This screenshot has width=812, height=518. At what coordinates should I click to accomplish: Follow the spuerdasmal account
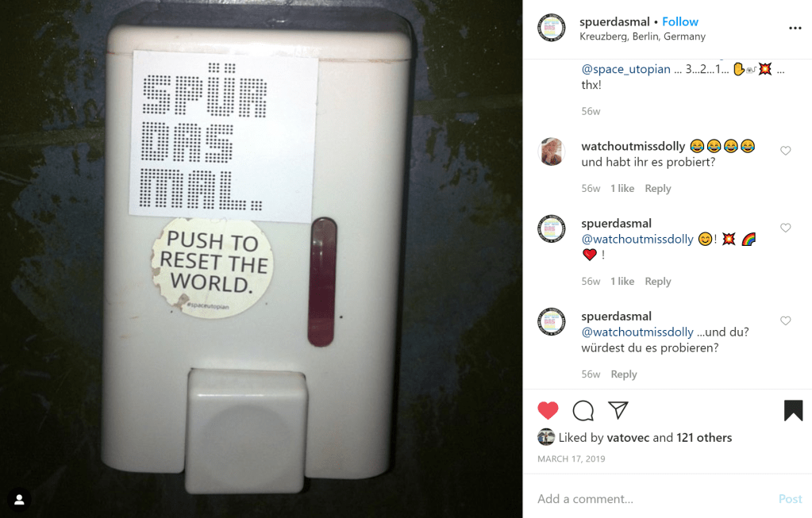click(x=680, y=21)
